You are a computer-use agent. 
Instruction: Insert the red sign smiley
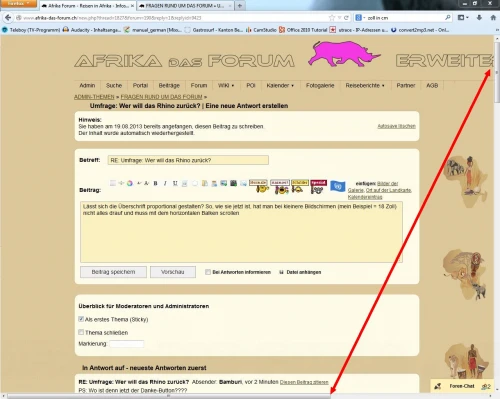tap(318, 187)
